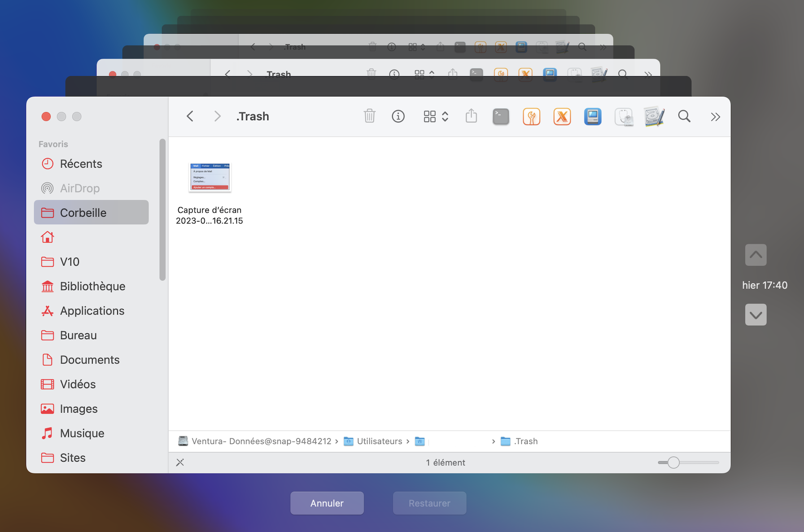Switch view with the grid icon view button
The height and width of the screenshot is (532, 804).
429,117
